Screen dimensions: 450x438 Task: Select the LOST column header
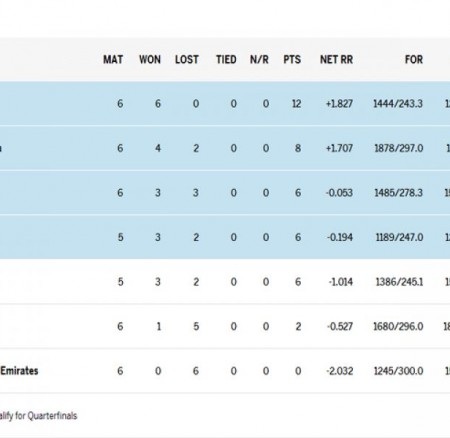pyautogui.click(x=187, y=59)
